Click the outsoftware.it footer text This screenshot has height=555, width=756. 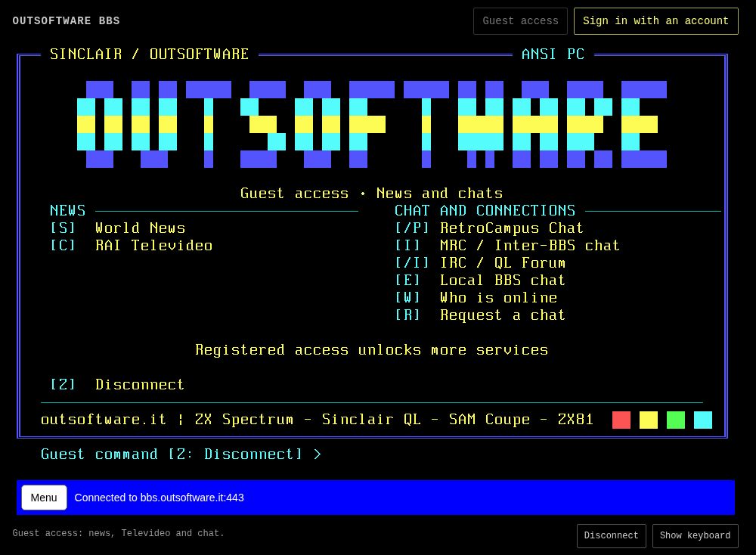pyautogui.click(x=317, y=420)
